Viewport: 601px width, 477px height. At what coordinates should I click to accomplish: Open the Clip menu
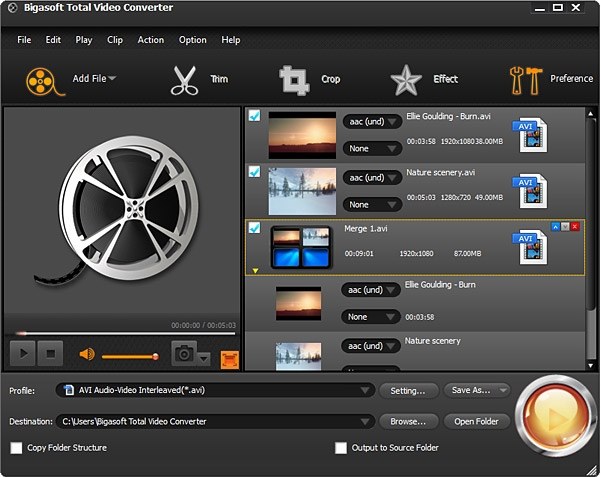(114, 40)
